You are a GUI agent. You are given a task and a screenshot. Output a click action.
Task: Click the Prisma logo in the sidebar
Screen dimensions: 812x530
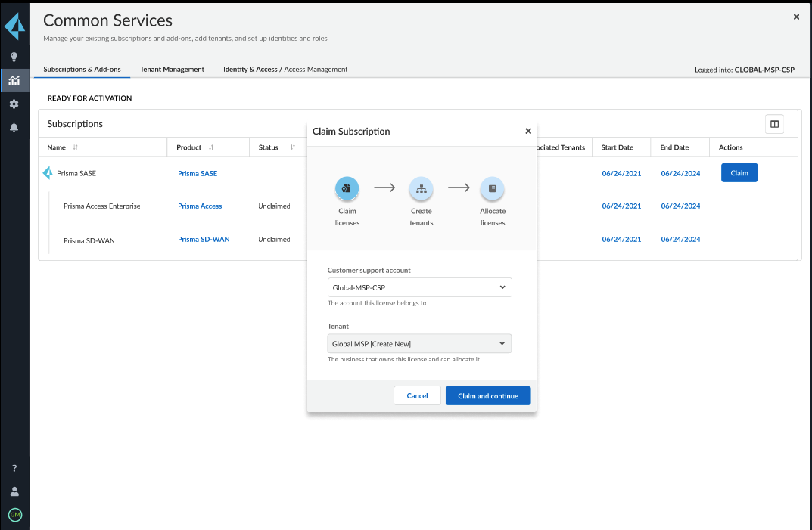click(x=14, y=26)
